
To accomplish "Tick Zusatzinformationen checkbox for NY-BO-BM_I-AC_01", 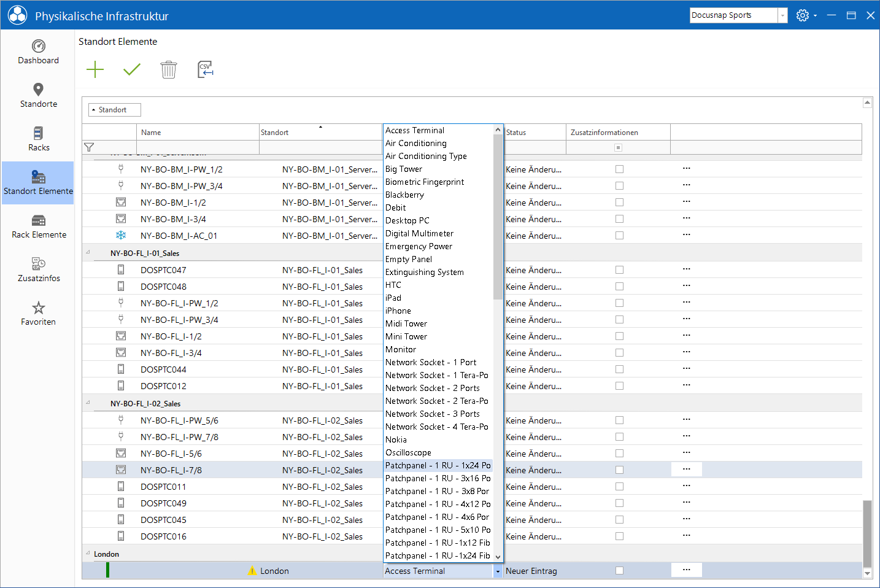I will pos(619,236).
